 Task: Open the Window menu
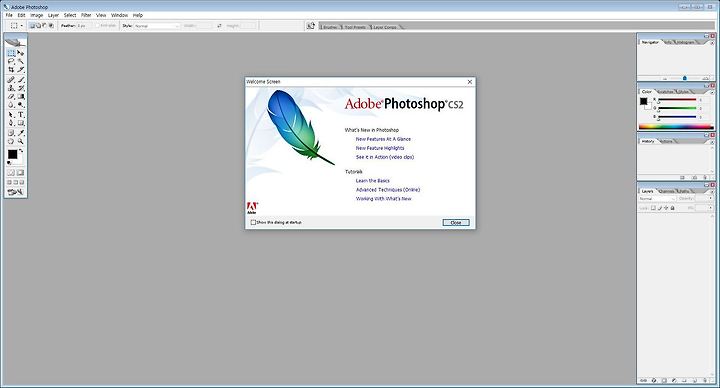click(119, 15)
